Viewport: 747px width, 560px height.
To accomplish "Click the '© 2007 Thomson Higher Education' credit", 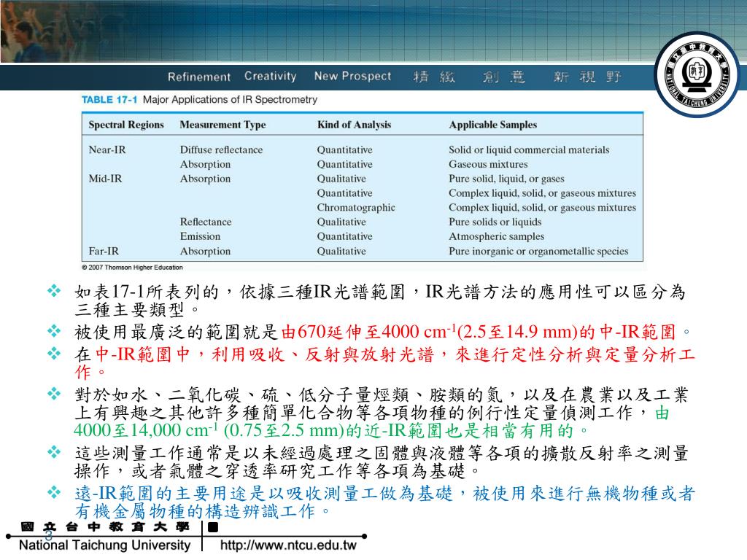I will click(132, 268).
